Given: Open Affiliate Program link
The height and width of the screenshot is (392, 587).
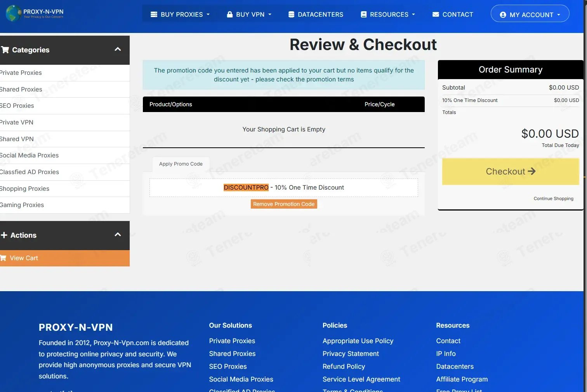Looking at the screenshot, I should point(462,379).
